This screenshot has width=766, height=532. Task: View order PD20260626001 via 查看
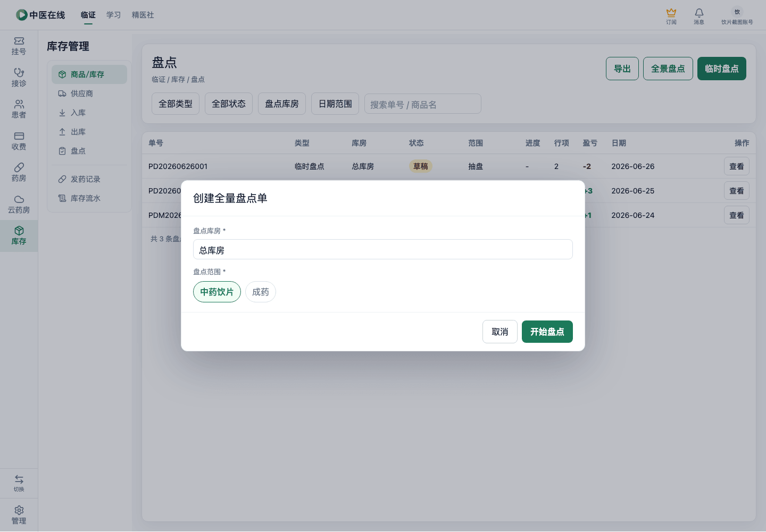click(x=737, y=166)
